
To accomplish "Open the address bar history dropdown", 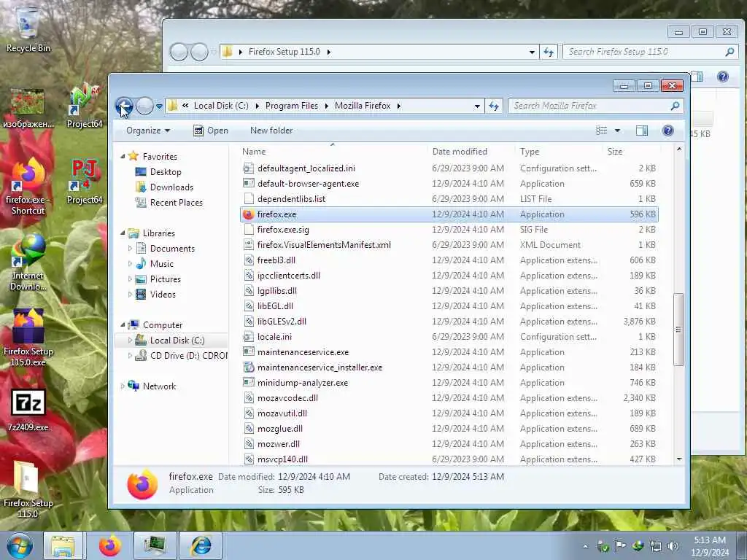I will (477, 106).
